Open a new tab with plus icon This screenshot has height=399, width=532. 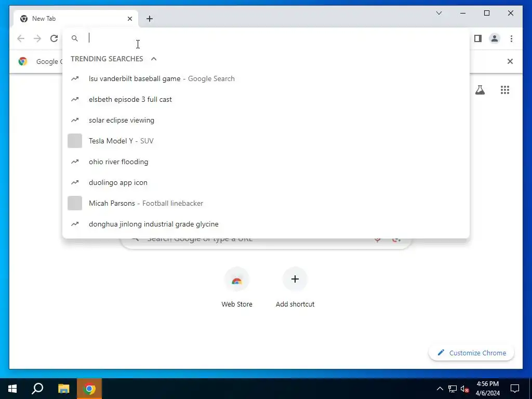pos(150,19)
